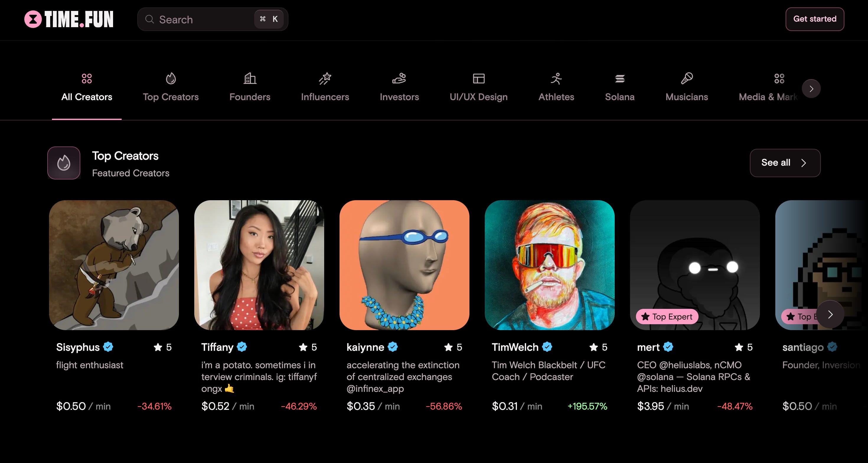The height and width of the screenshot is (463, 868).
Task: Open the Investors hand-coin icon
Action: tap(399, 78)
